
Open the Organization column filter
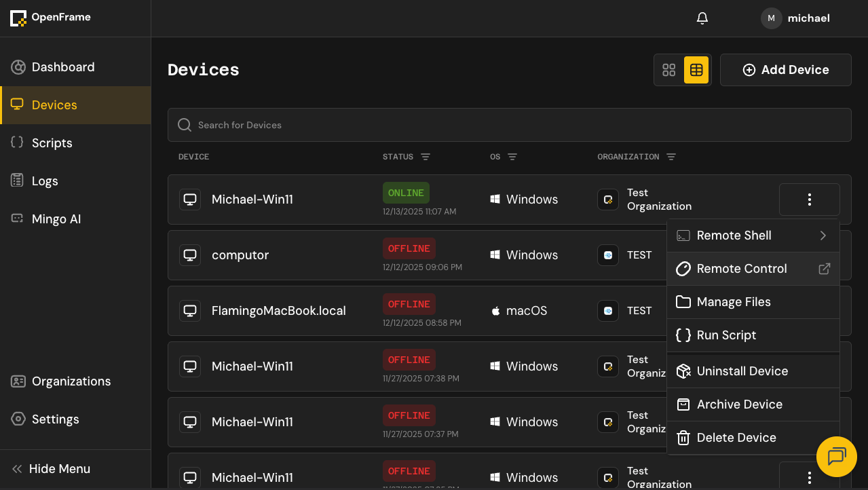click(x=671, y=157)
